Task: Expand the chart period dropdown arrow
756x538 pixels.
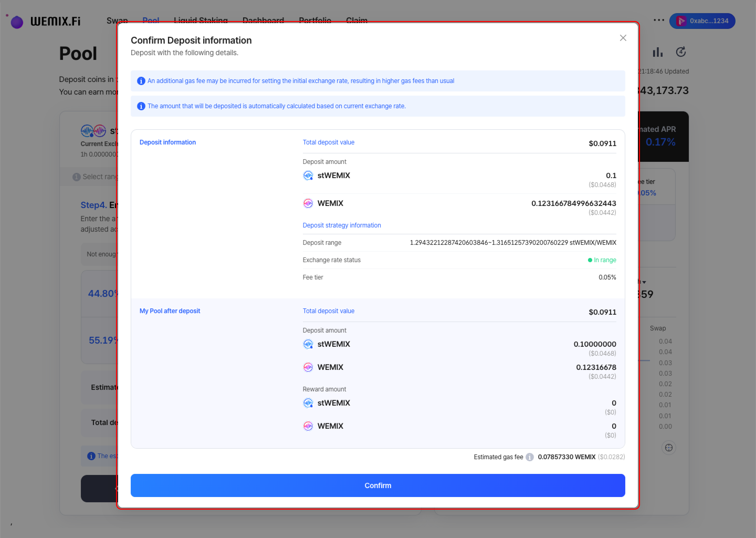Action: 644,282
